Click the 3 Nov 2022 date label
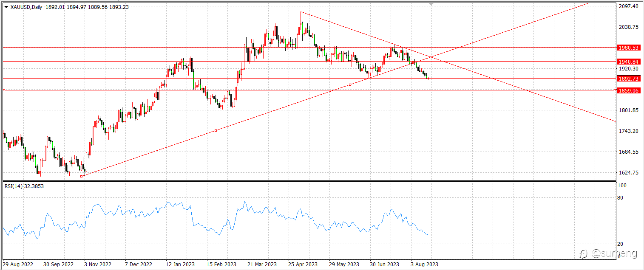Image resolution: width=644 pixels, height=270 pixels. 98,264
